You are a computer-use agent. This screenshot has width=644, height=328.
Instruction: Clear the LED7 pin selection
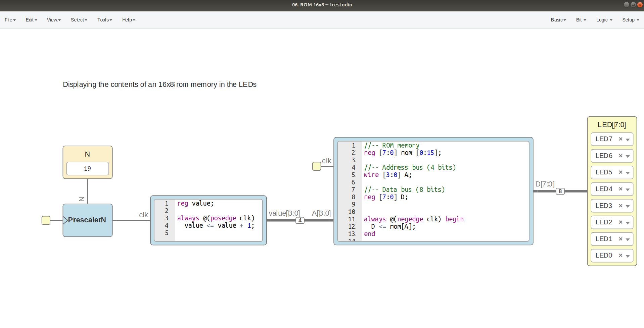pyautogui.click(x=620, y=139)
